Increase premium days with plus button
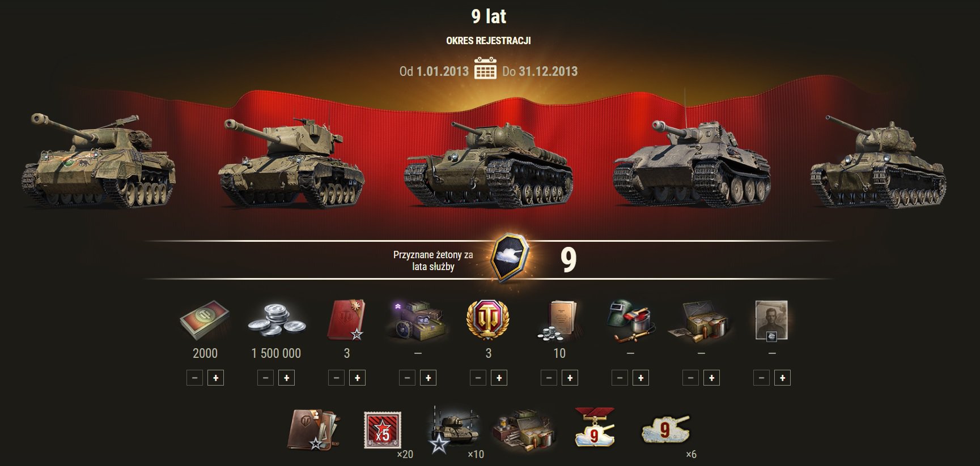Image resolution: width=980 pixels, height=466 pixels. (499, 378)
